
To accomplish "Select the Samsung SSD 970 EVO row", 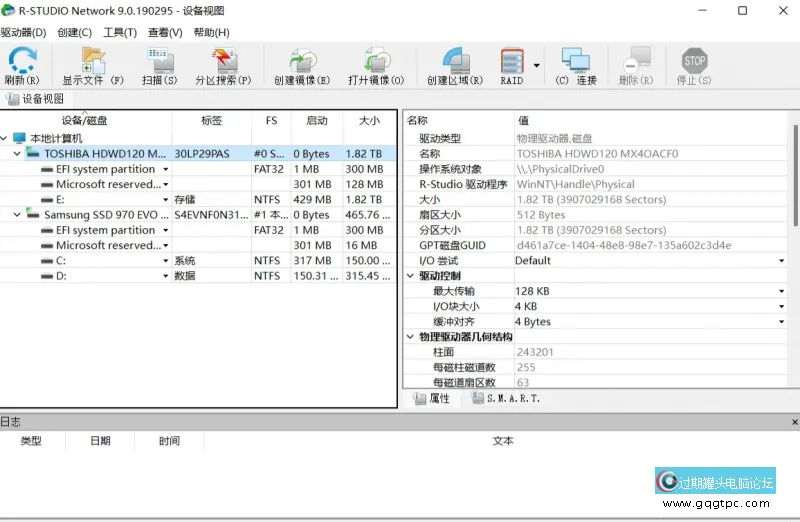I will [198, 215].
